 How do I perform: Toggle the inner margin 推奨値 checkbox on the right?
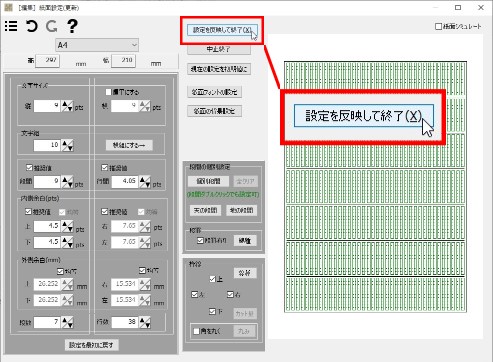tap(104, 212)
